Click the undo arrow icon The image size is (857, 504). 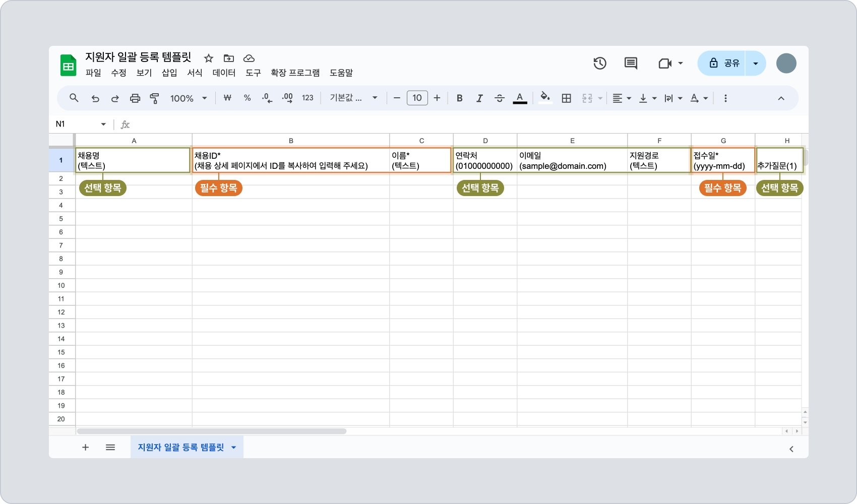(x=95, y=98)
